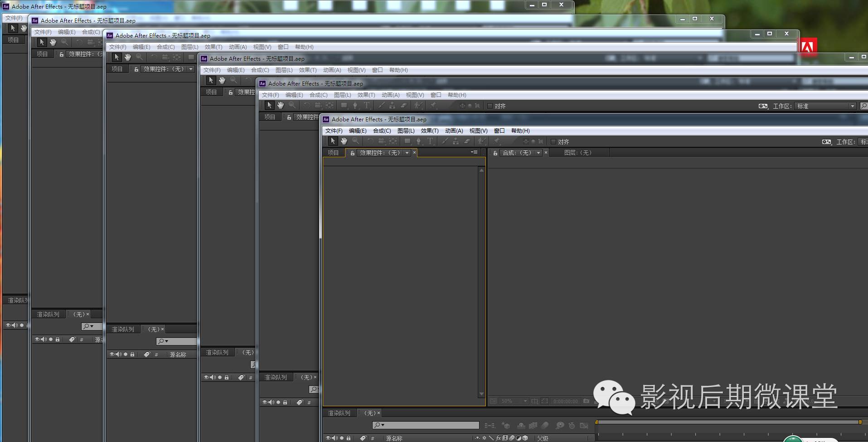Image resolution: width=868 pixels, height=442 pixels.
Task: Open composition mini-flowchart in front timeline
Action: [x=490, y=426]
